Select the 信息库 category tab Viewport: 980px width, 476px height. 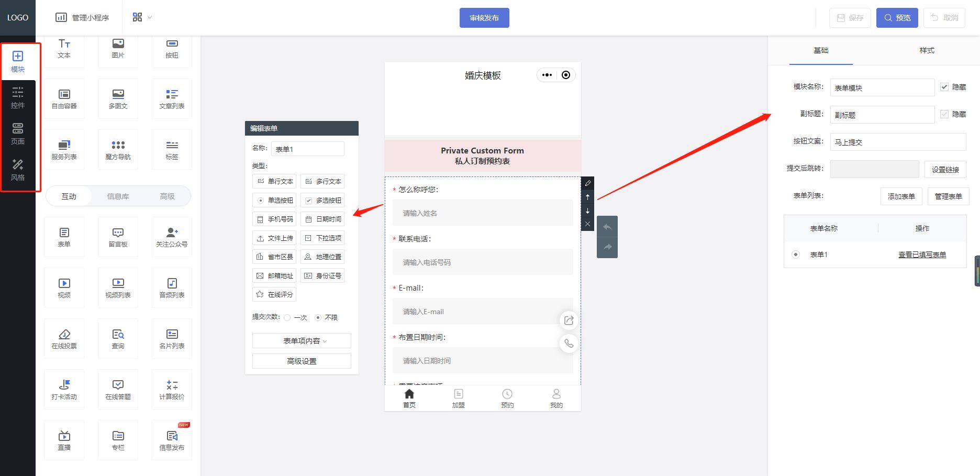click(x=118, y=196)
